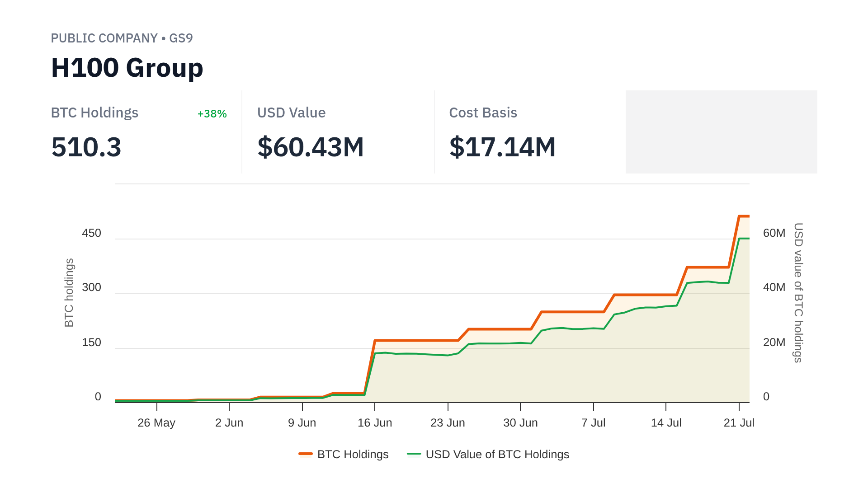Click the orange BTC Holdings legend swatch

(306, 454)
